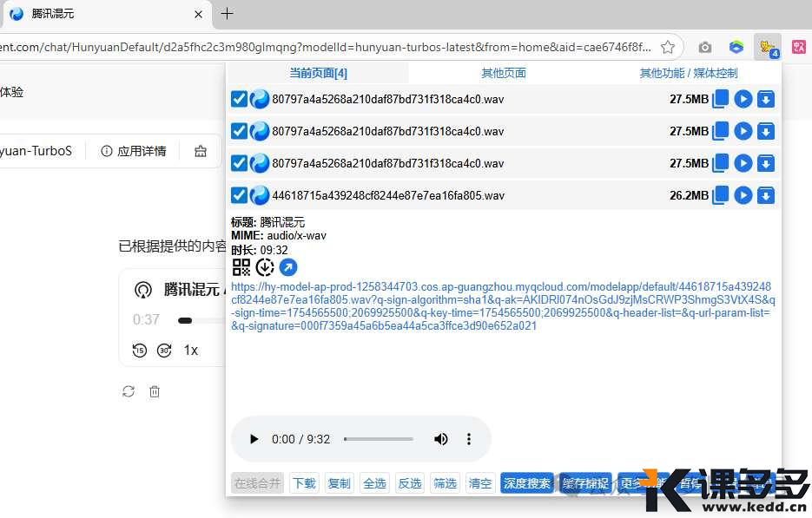Image resolution: width=812 pixels, height=518 pixels.
Task: Skip forward 30 seconds in the page player
Action: coord(164,351)
